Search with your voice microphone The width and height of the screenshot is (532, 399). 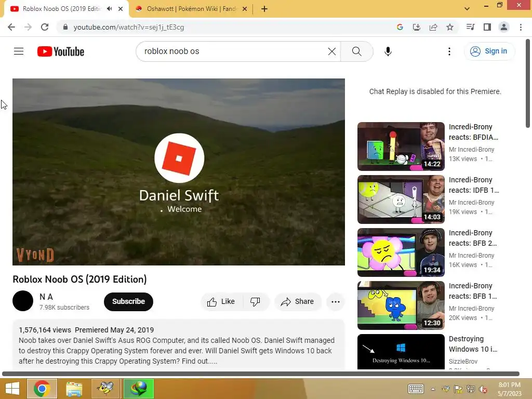coord(388,51)
